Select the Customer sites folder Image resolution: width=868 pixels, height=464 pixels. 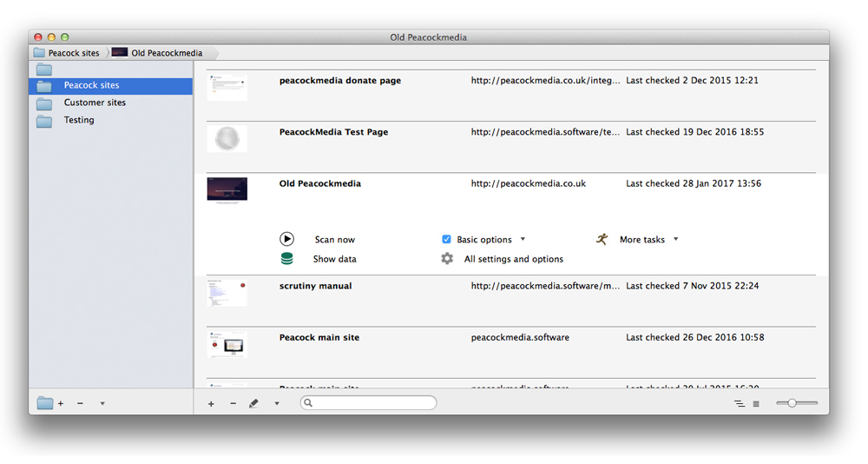pos(95,103)
